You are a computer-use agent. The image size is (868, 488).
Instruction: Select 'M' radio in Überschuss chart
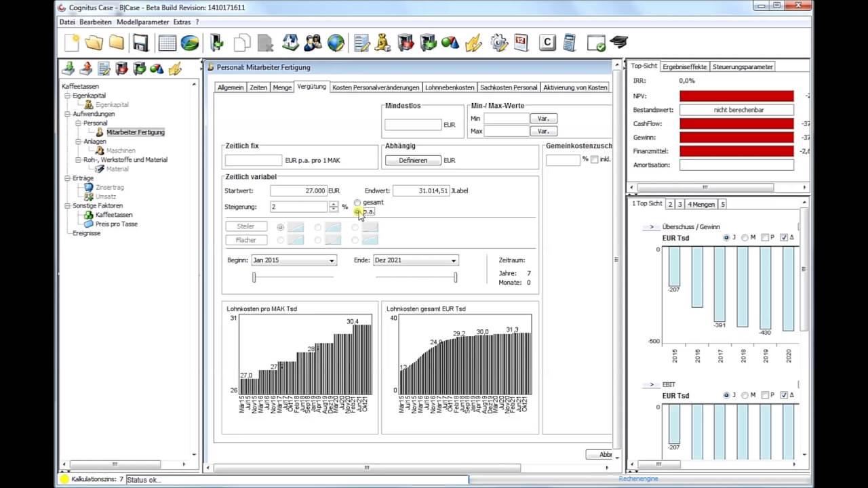pyautogui.click(x=745, y=238)
